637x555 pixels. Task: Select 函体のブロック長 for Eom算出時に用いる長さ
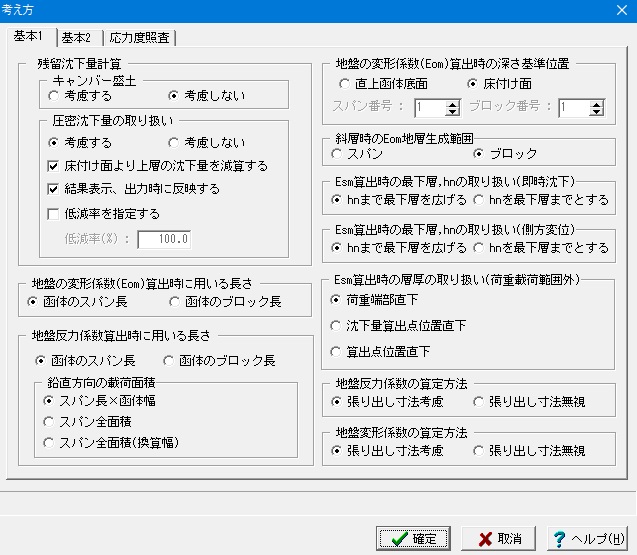pyautogui.click(x=225, y=302)
